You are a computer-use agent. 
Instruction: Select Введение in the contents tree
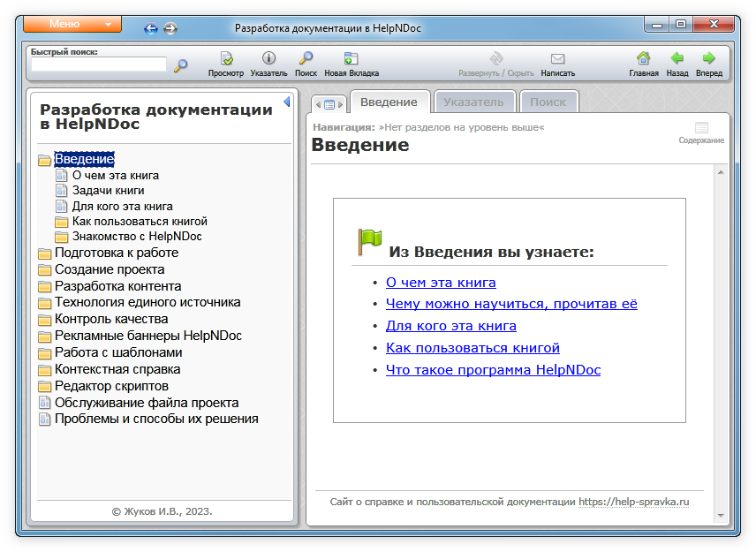point(85,159)
